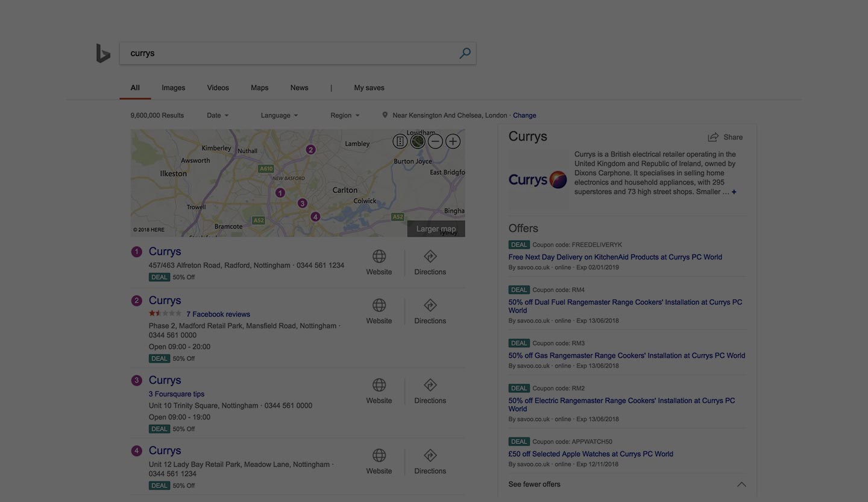Screen dimensions: 868x502
Task: Open 50% off Gas Rangemaster offer
Action: pyautogui.click(x=627, y=355)
